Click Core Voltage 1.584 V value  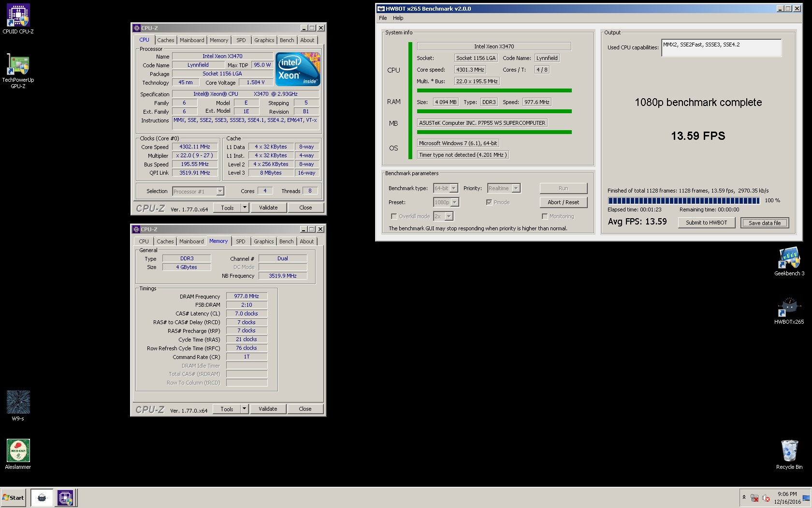(255, 82)
